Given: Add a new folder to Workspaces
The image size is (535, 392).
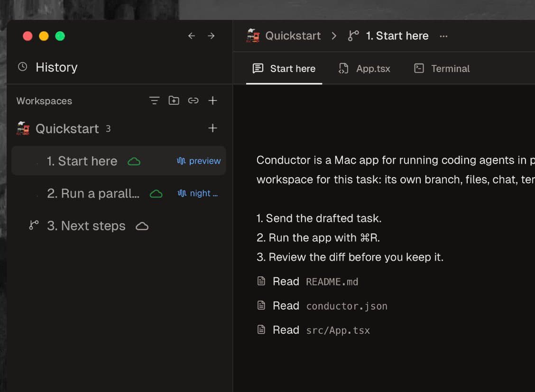Looking at the screenshot, I should 174,100.
